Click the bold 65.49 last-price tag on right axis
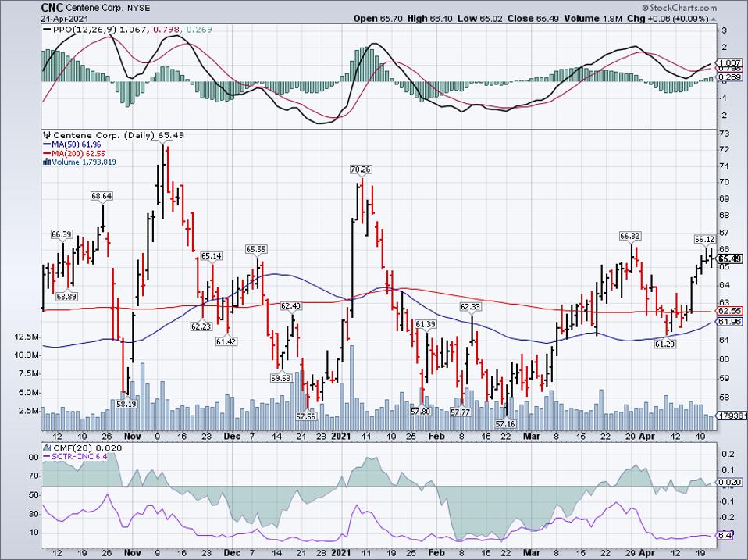The width and height of the screenshot is (748, 560). point(730,259)
